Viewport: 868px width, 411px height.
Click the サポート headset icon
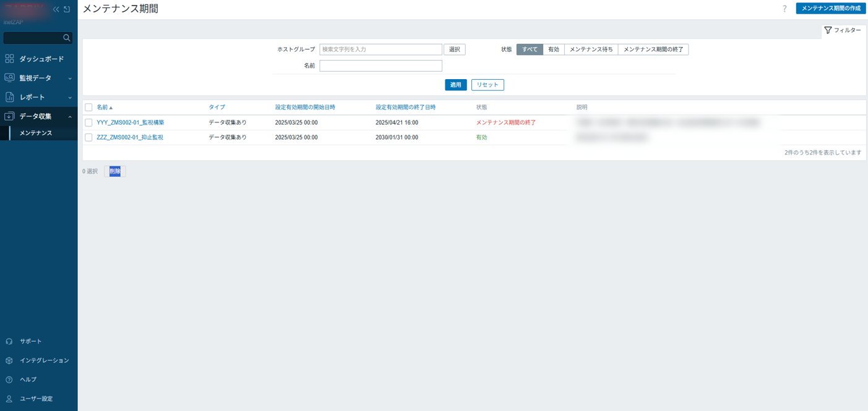click(x=9, y=341)
